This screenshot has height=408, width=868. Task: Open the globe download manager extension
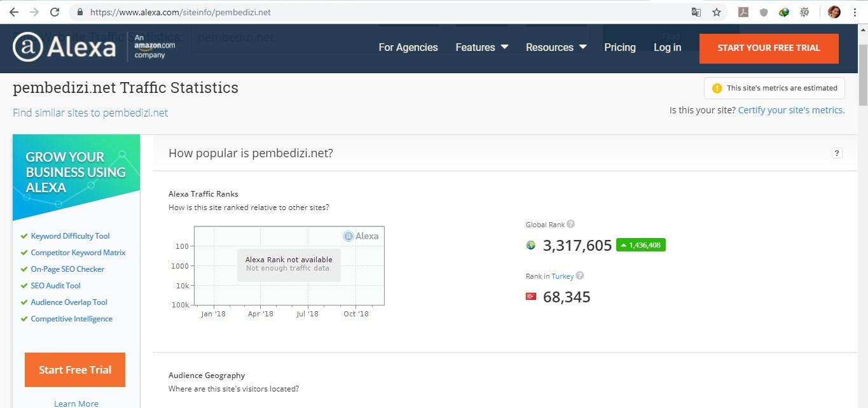coord(784,12)
